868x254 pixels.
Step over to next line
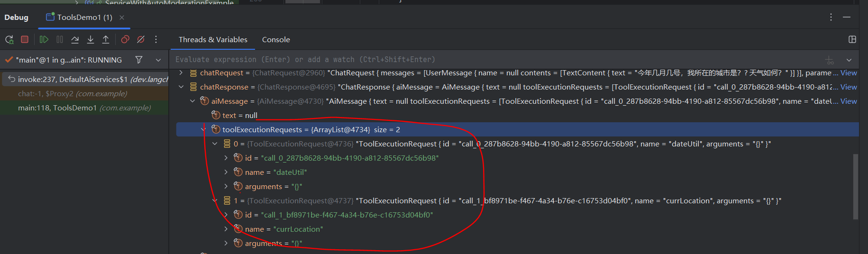click(x=75, y=39)
